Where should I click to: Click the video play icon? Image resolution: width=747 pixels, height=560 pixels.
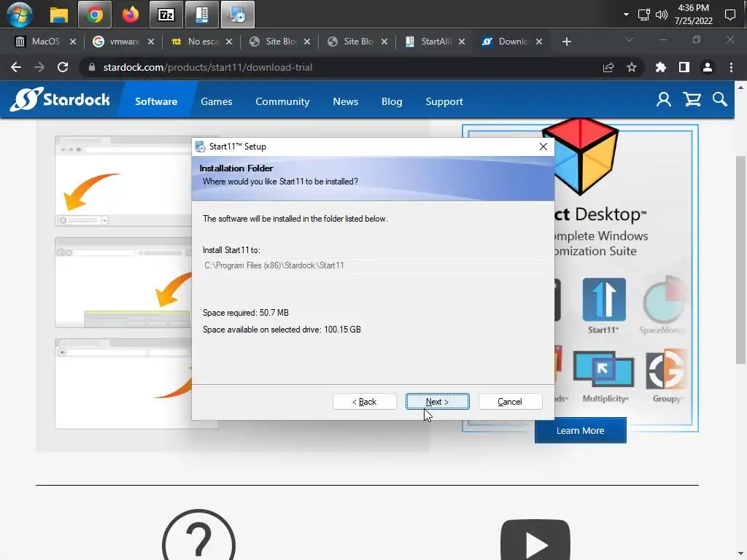[x=535, y=540]
